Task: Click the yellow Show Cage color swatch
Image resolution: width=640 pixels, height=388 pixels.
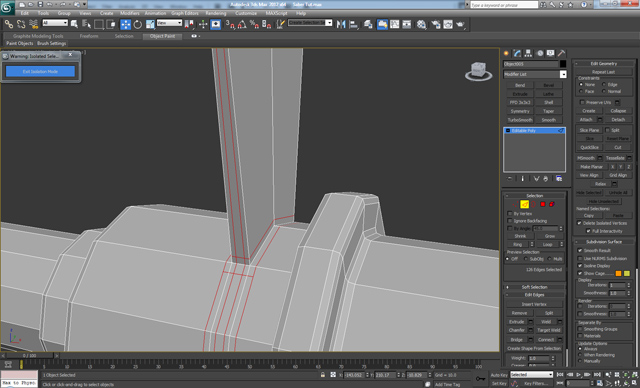Action: coord(627,273)
